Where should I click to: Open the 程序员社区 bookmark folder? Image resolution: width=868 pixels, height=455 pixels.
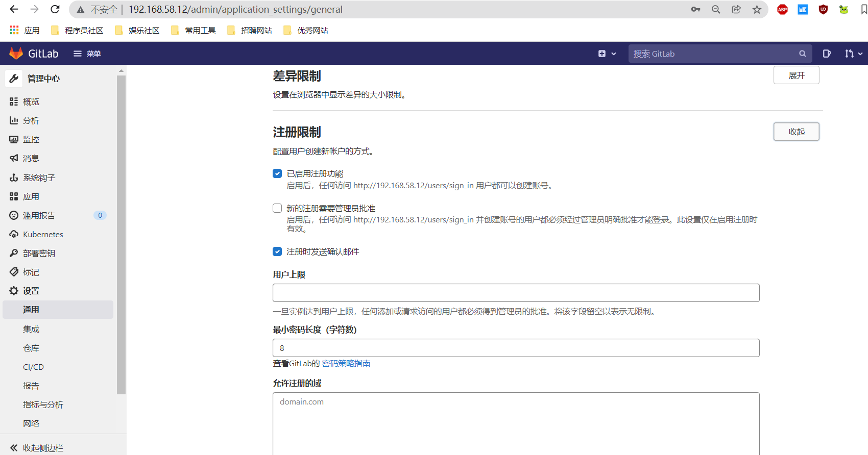(77, 30)
